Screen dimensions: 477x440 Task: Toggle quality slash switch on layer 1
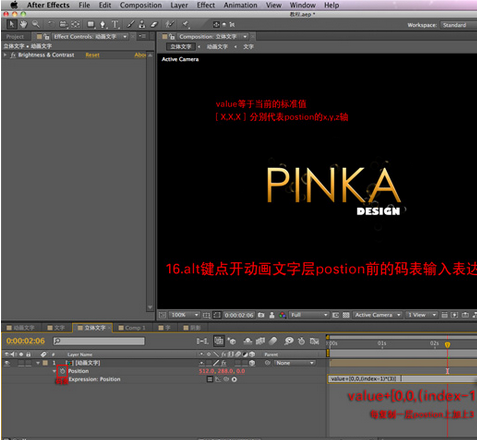pyautogui.click(x=216, y=363)
